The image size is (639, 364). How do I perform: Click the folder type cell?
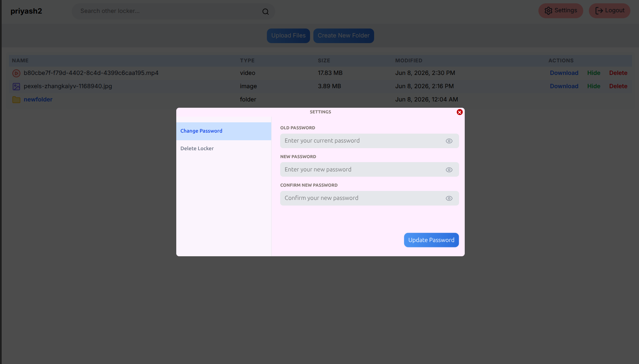[x=248, y=99]
